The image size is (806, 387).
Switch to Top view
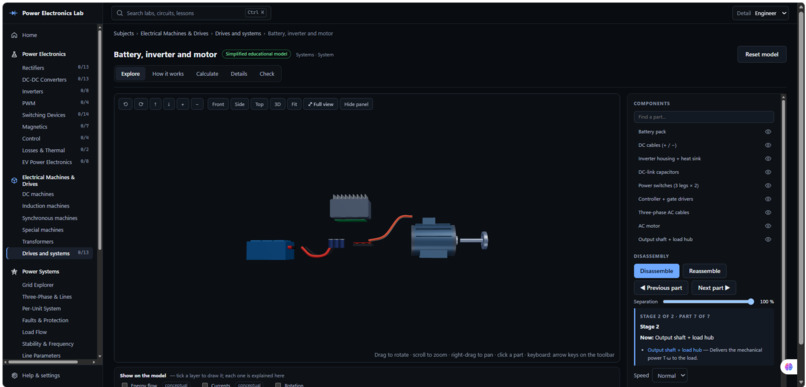click(260, 104)
